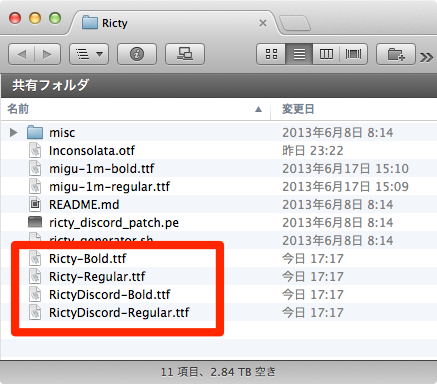Close the Ricty tab
The width and height of the screenshot is (437, 384).
pyautogui.click(x=263, y=23)
